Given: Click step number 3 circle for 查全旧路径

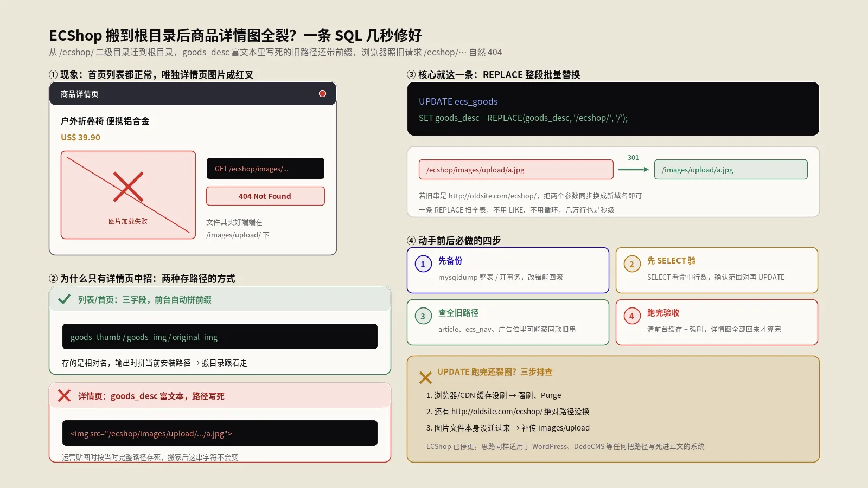Looking at the screenshot, I should click(423, 316).
